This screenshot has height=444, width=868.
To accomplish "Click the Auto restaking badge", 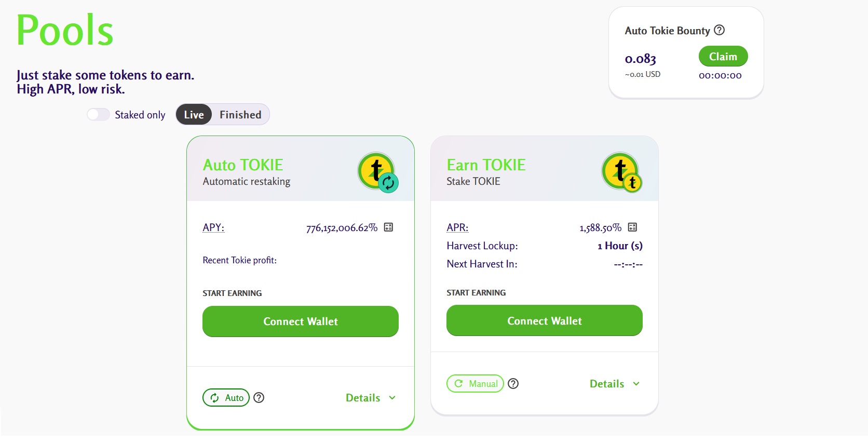I will (x=226, y=398).
